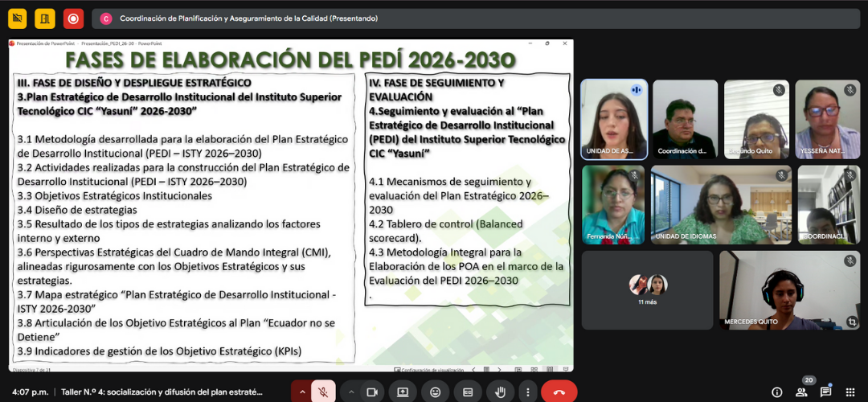Viewport: 868px width, 402px height.
Task: Open meeting details info icon
Action: coord(776,392)
